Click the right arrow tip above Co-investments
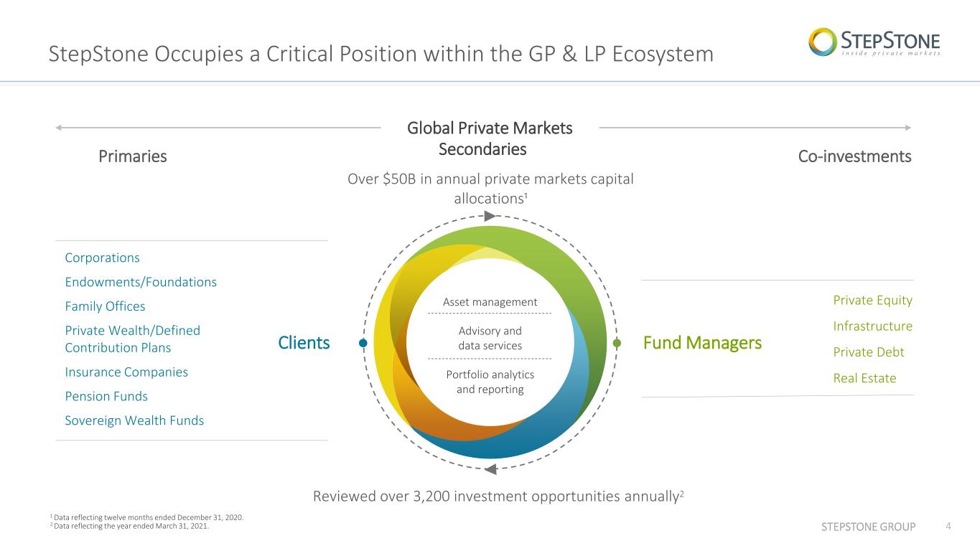 [x=907, y=128]
